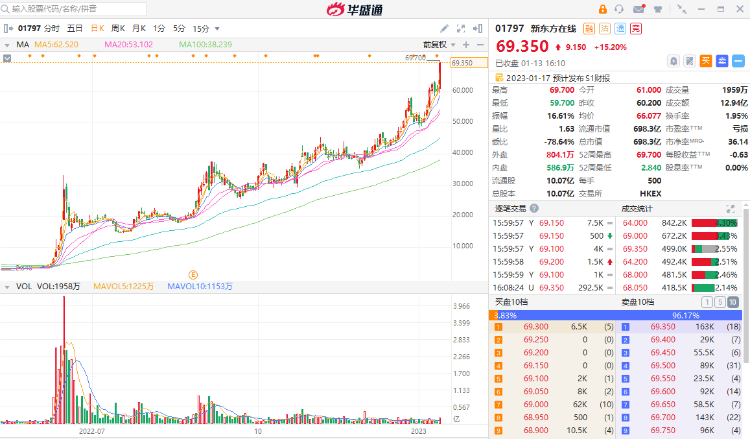Viewport: 750px width, 439px height.
Task: Toggle left sidebar panel icon beside 01797
Action: (x=8, y=29)
